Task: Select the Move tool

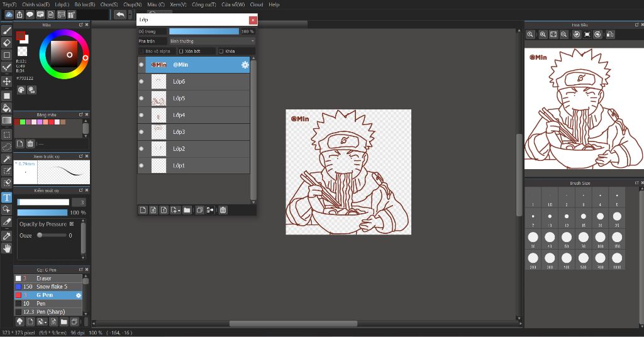Action: [x=6, y=81]
